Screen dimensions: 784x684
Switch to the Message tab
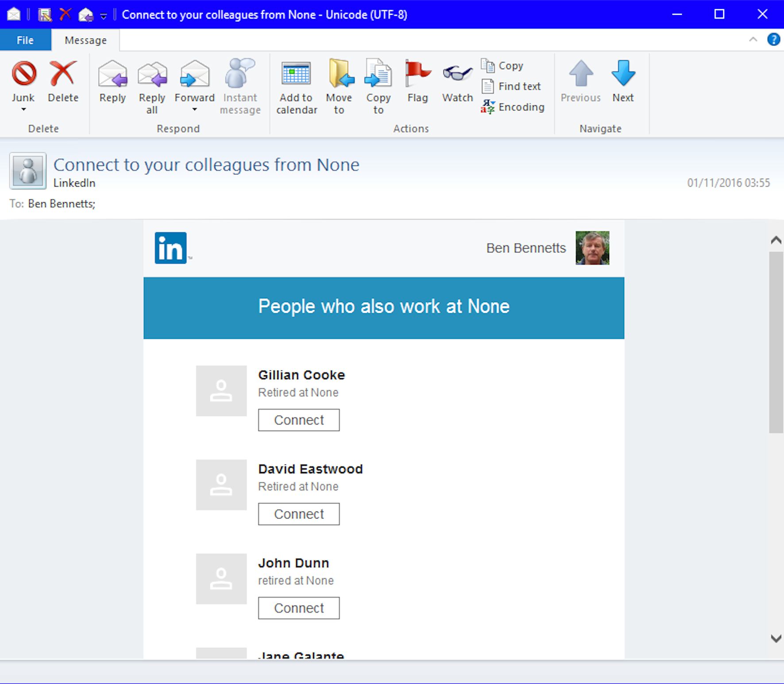point(85,40)
